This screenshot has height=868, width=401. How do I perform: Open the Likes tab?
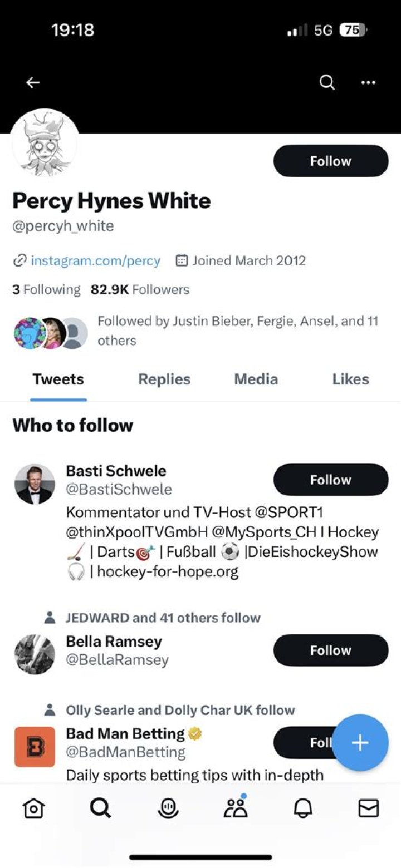[350, 379]
